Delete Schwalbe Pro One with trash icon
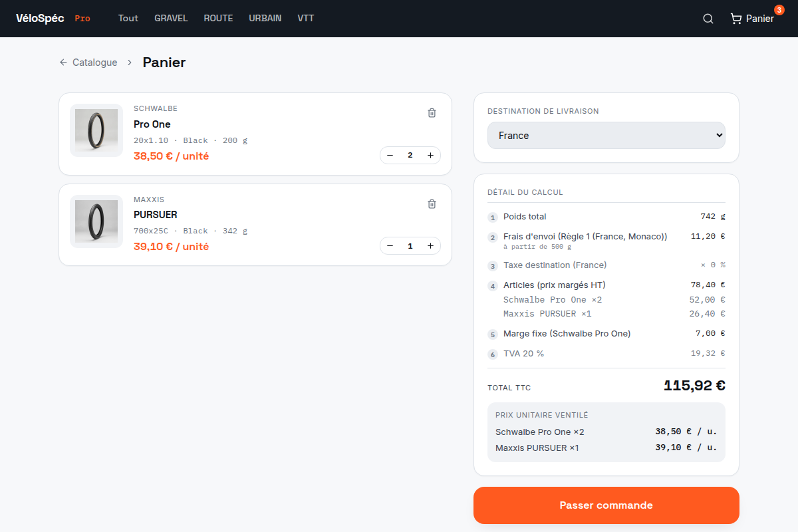 432,113
